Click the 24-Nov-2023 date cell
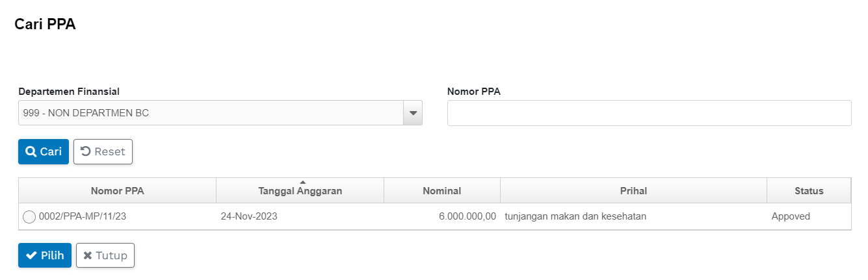 [249, 217]
